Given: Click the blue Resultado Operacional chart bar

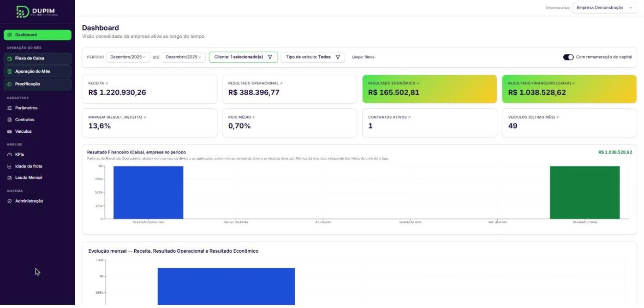Looking at the screenshot, I should [149, 192].
